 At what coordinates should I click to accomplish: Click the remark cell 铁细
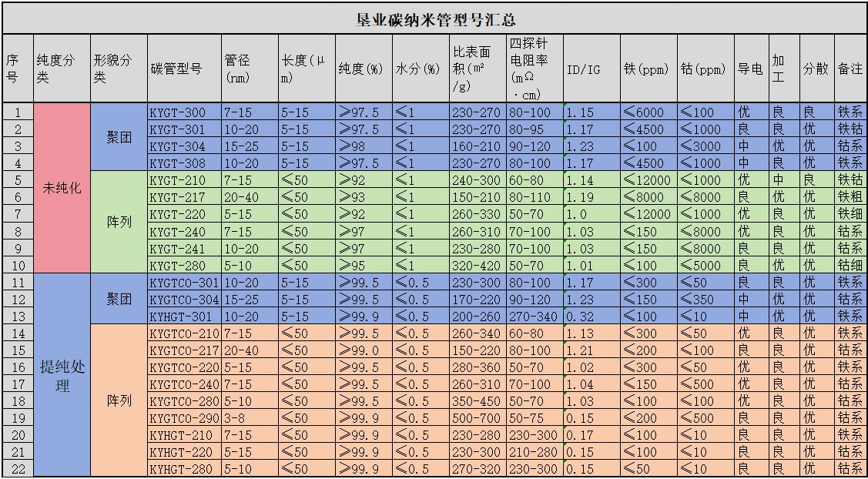[851, 214]
